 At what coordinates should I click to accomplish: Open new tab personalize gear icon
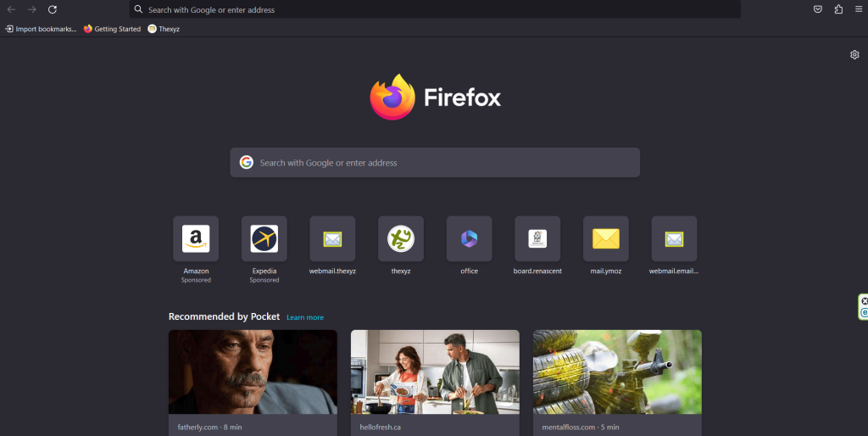pyautogui.click(x=854, y=55)
